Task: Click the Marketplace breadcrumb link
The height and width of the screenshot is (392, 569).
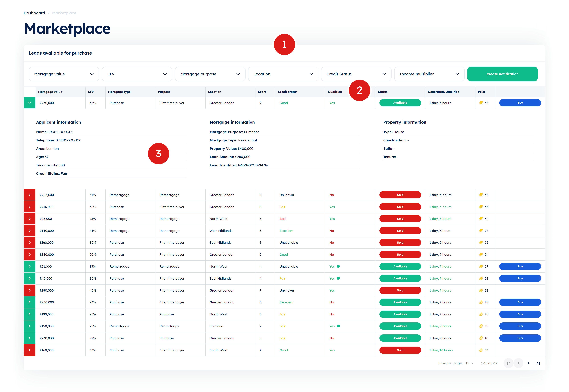Action: (64, 13)
